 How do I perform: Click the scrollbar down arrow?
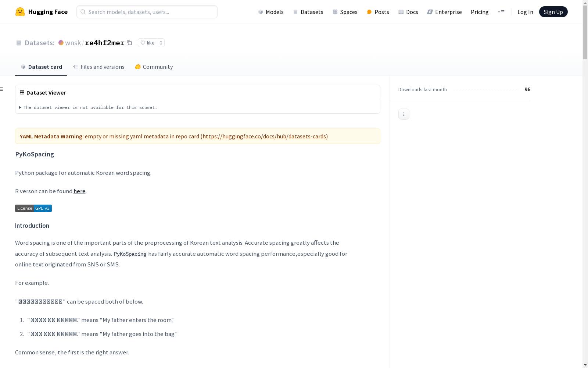click(585, 365)
